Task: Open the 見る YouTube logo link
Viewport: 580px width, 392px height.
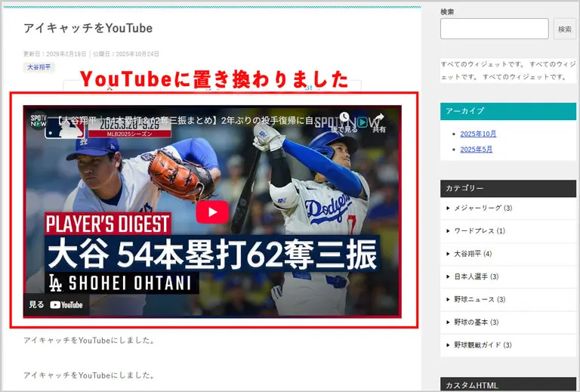Action: [56, 304]
